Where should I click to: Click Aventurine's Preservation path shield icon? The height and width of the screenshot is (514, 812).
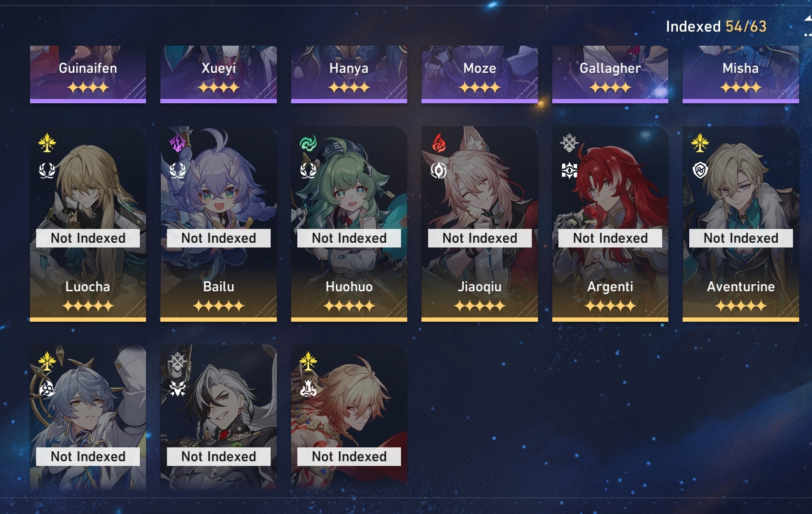point(700,170)
